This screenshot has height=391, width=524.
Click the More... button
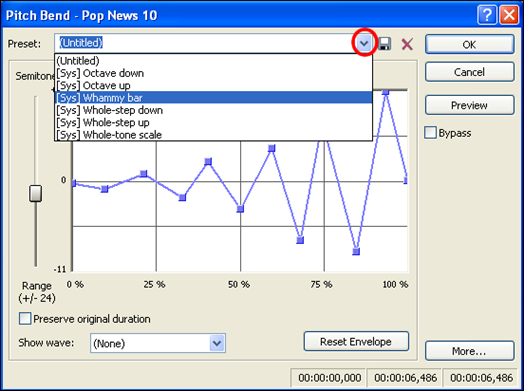click(x=470, y=351)
